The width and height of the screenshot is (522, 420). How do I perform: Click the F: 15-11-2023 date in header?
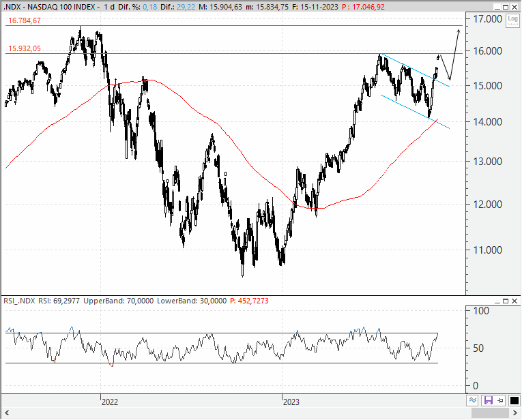315,7
